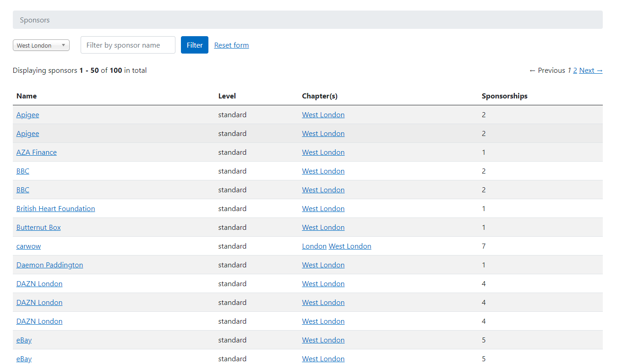The width and height of the screenshot is (617, 364).
Task: Click the current page number 1
Action: click(x=569, y=71)
